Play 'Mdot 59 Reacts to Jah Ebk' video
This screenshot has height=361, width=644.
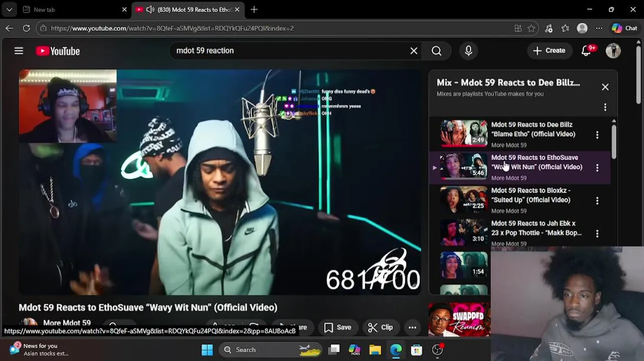tap(536, 228)
